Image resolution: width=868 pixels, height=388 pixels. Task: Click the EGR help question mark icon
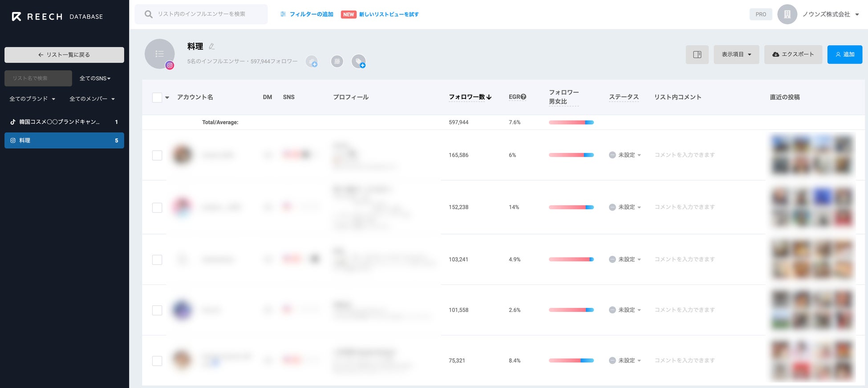point(523,97)
